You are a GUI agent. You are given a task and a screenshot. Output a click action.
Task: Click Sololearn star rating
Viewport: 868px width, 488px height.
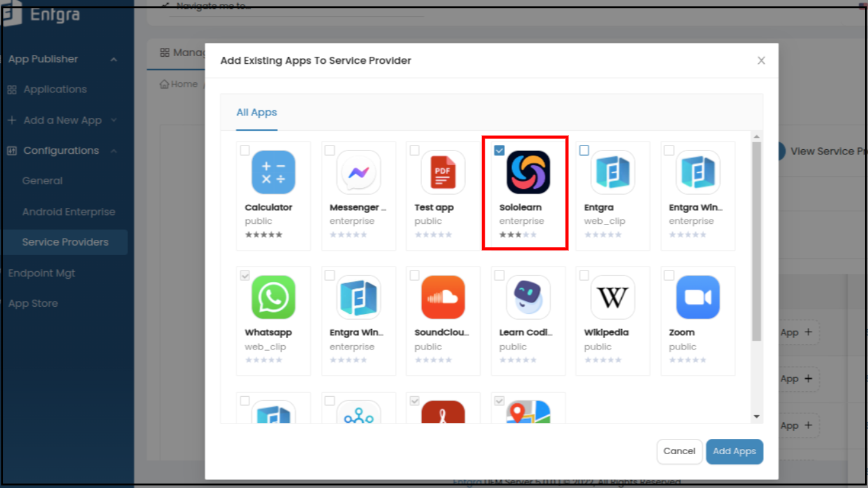pos(518,235)
